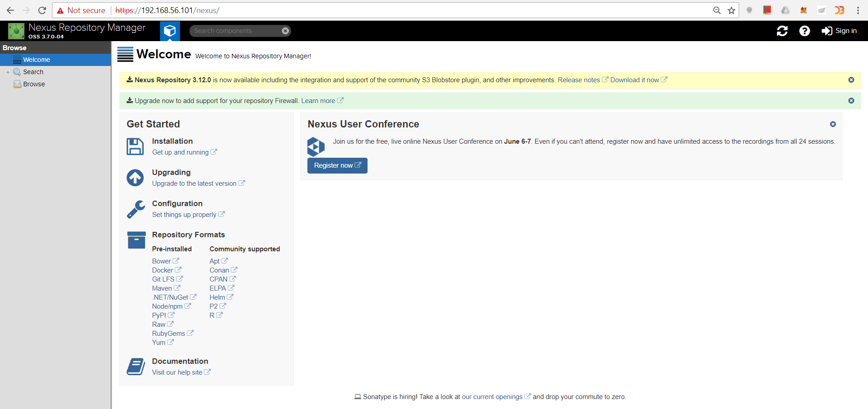Open Browse in the sidebar
Screen dimensions: 868x409
34,84
